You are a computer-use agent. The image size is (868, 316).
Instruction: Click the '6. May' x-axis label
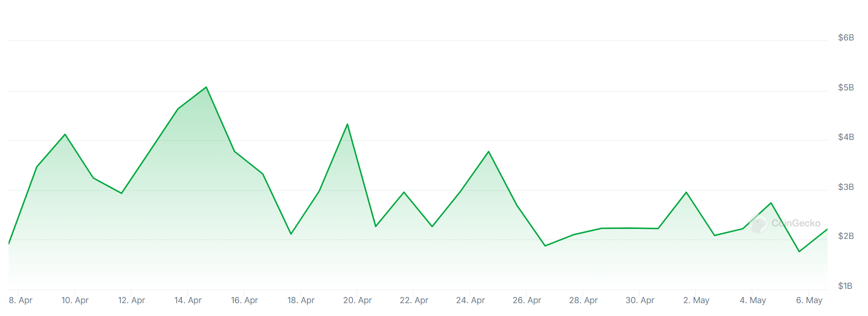809,300
